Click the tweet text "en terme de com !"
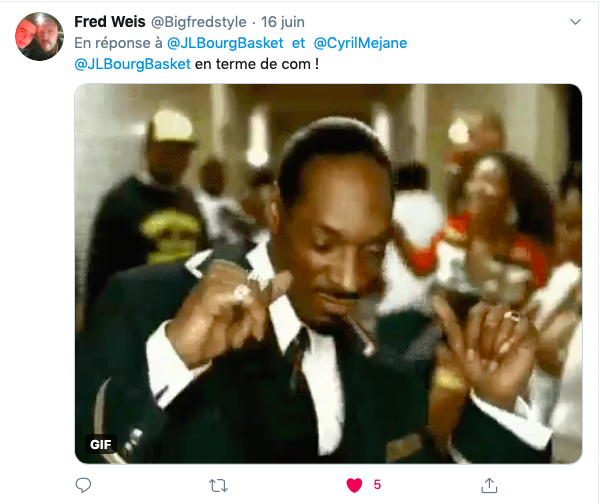This screenshot has height=504, width=600. (257, 64)
